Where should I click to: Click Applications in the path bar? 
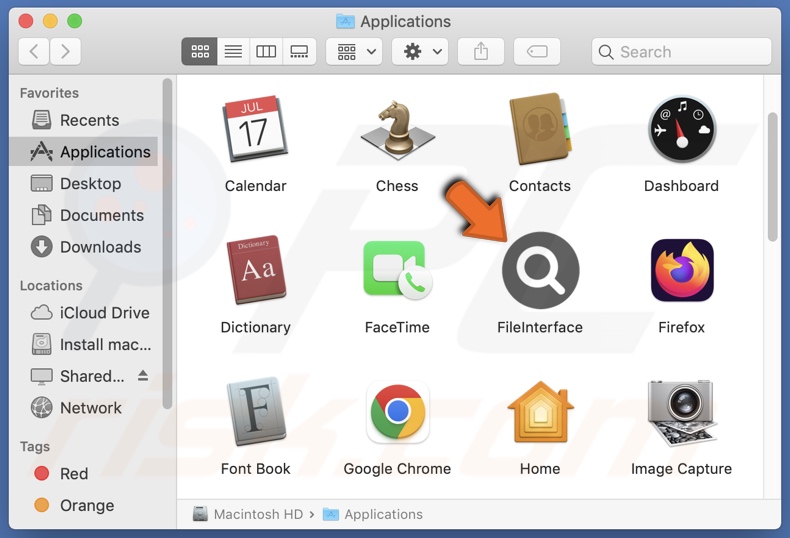click(373, 514)
